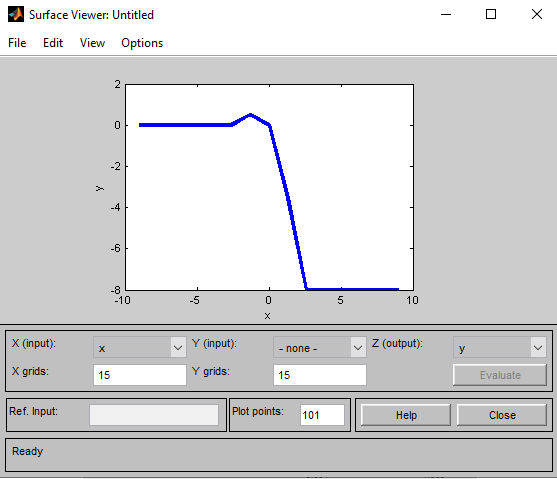Expand the Y (input) dropdown showing none

pyautogui.click(x=320, y=347)
